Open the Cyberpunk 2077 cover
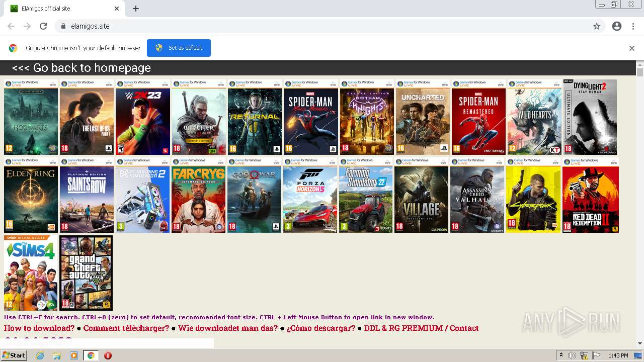Screen dimensions: 644x362 (533, 195)
